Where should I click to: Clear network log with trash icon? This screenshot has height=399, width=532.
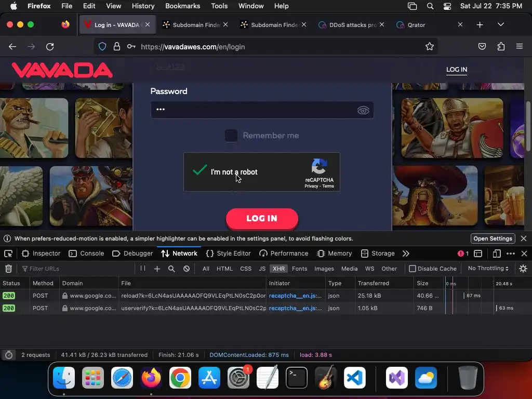[x=8, y=269]
